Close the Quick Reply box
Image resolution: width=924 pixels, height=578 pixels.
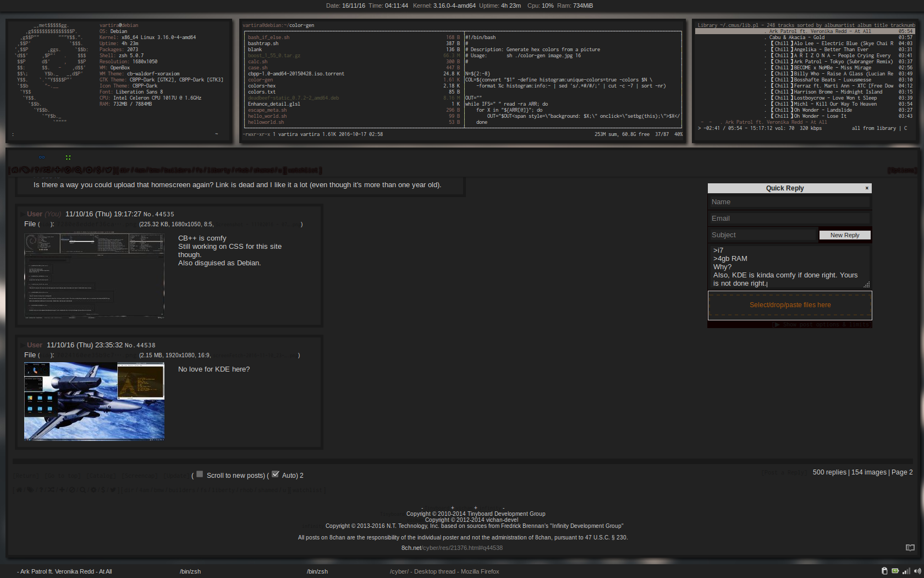[x=867, y=188]
